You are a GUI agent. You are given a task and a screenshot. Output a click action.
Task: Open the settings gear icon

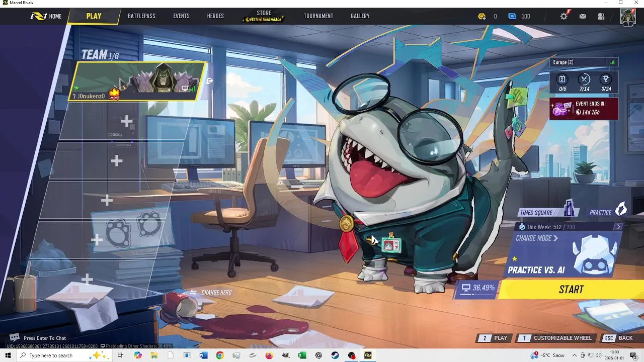click(564, 16)
